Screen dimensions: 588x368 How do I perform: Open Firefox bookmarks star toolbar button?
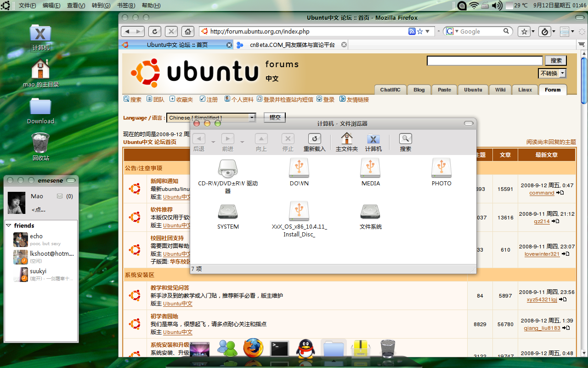(524, 31)
